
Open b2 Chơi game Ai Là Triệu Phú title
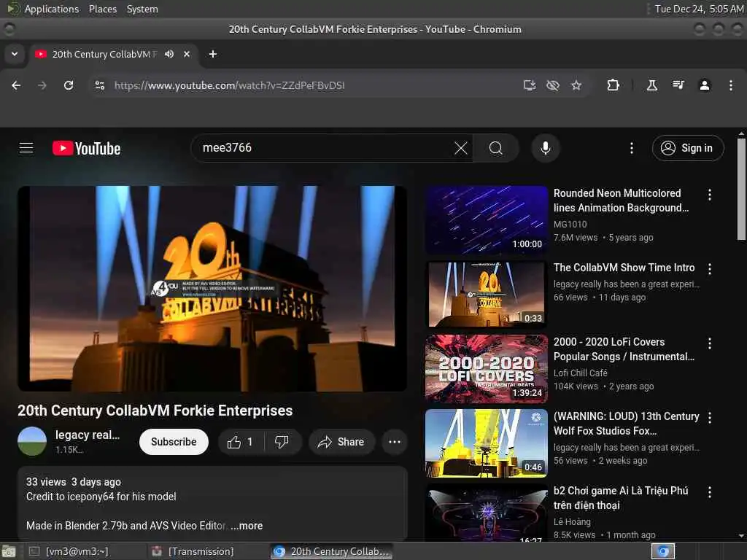[x=621, y=497]
